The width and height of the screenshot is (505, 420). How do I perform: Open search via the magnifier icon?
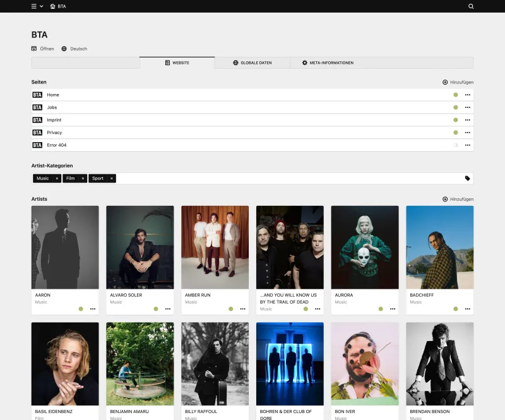pyautogui.click(x=471, y=6)
